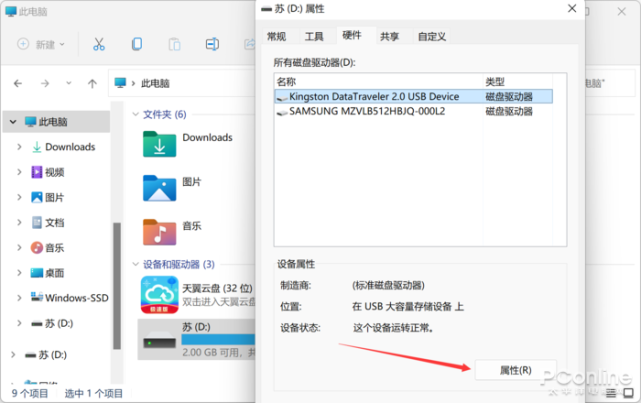The width and height of the screenshot is (641, 403).
Task: Collapse the 设备和驱动器 (3) group
Action: (x=135, y=264)
